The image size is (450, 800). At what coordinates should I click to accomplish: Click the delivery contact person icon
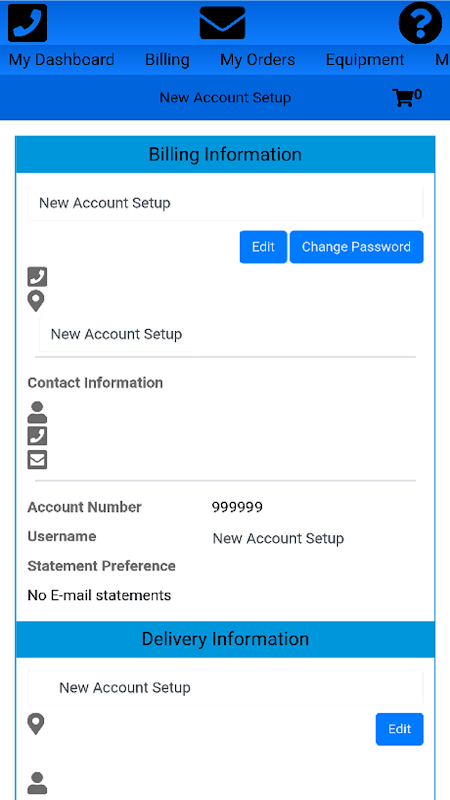[x=37, y=783]
